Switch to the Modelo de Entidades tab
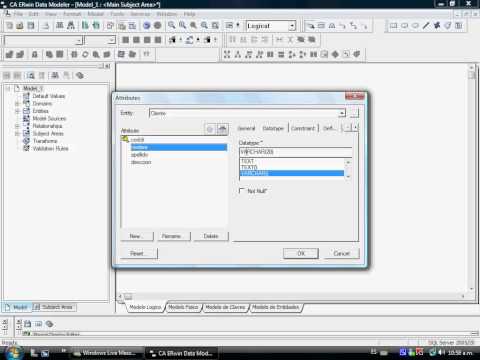 (275, 307)
